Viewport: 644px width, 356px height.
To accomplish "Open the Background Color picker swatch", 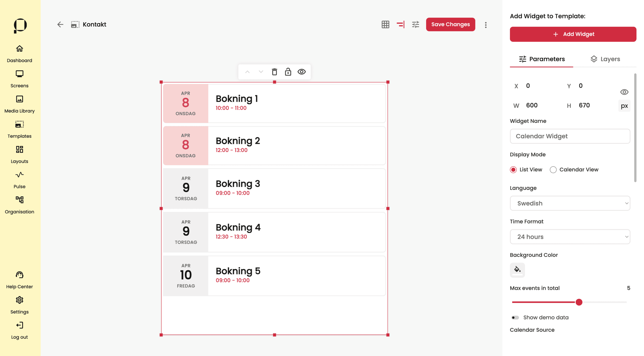I will (517, 270).
